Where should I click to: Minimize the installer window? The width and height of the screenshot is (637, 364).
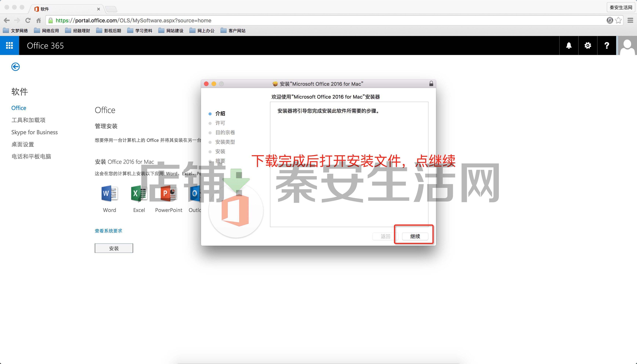point(214,84)
